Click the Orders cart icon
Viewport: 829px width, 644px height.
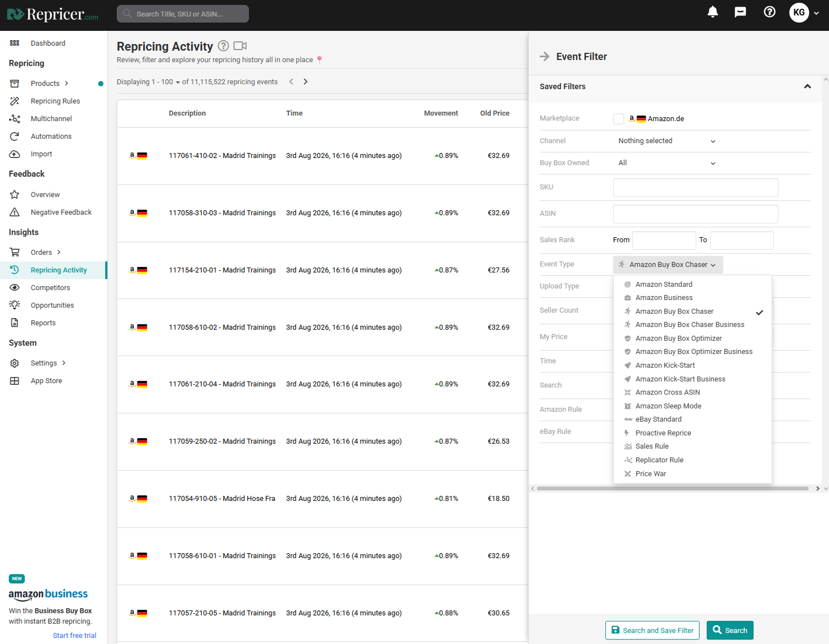[x=15, y=253]
